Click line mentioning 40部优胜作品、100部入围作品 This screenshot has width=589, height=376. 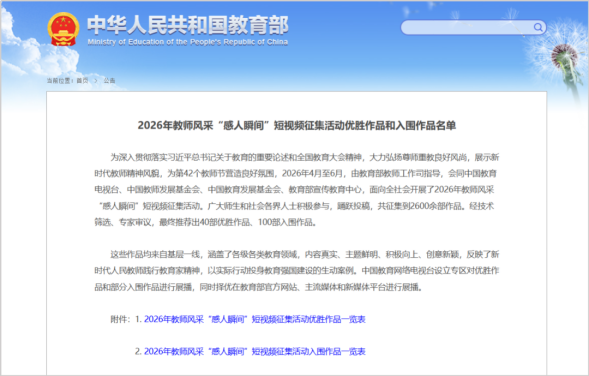(x=206, y=222)
